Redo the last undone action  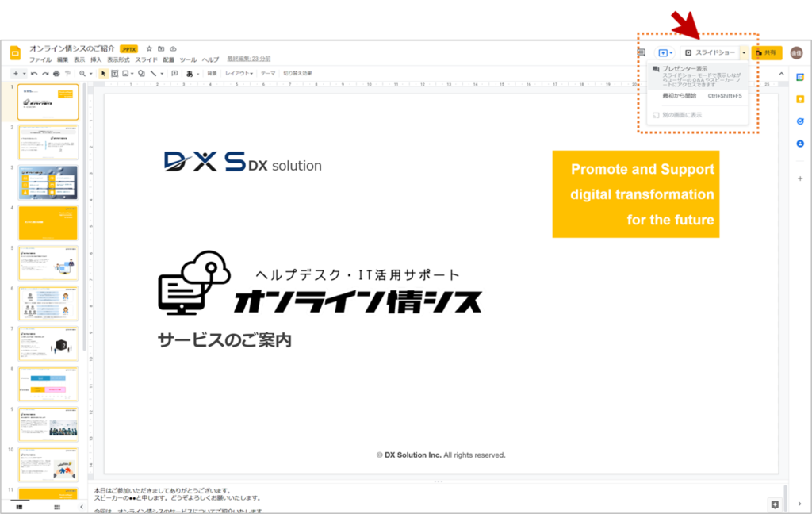coord(45,74)
